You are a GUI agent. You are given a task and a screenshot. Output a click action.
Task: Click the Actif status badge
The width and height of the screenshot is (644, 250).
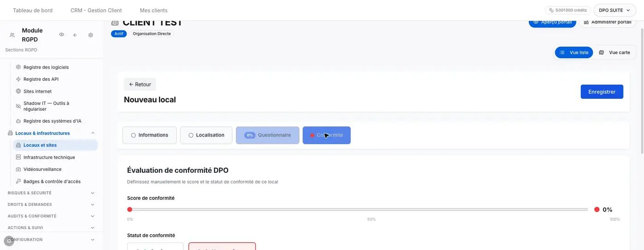click(x=119, y=34)
